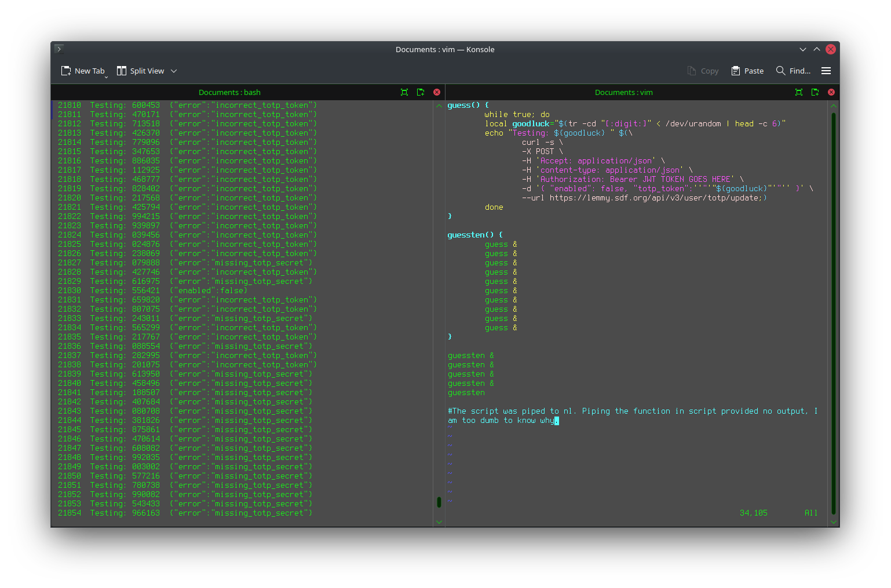Click the Split View button

pyautogui.click(x=141, y=71)
